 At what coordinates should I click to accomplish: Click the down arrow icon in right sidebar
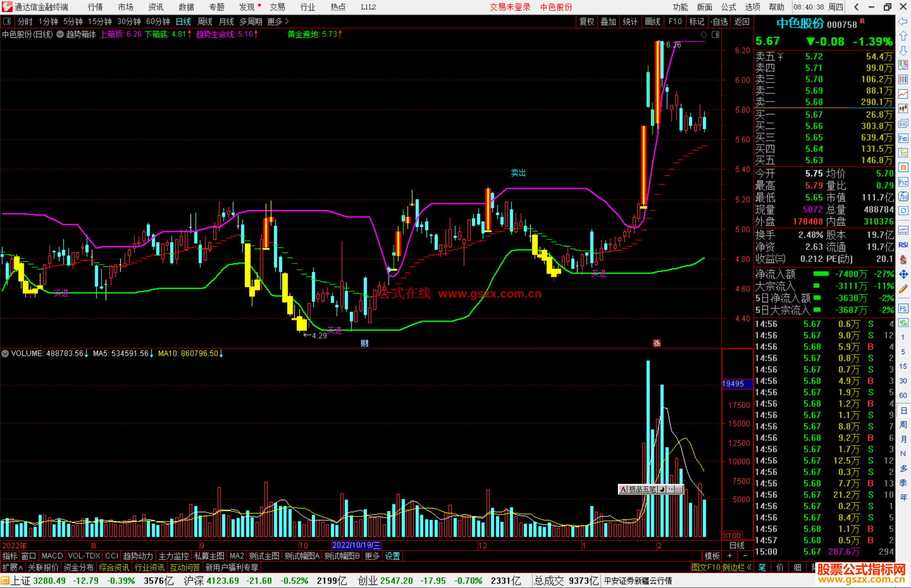[903, 51]
